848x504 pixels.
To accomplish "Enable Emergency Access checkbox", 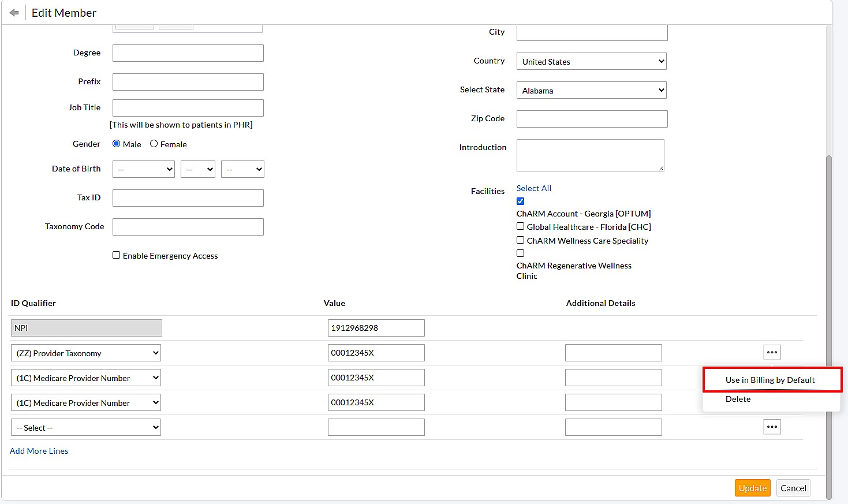I will click(x=117, y=255).
